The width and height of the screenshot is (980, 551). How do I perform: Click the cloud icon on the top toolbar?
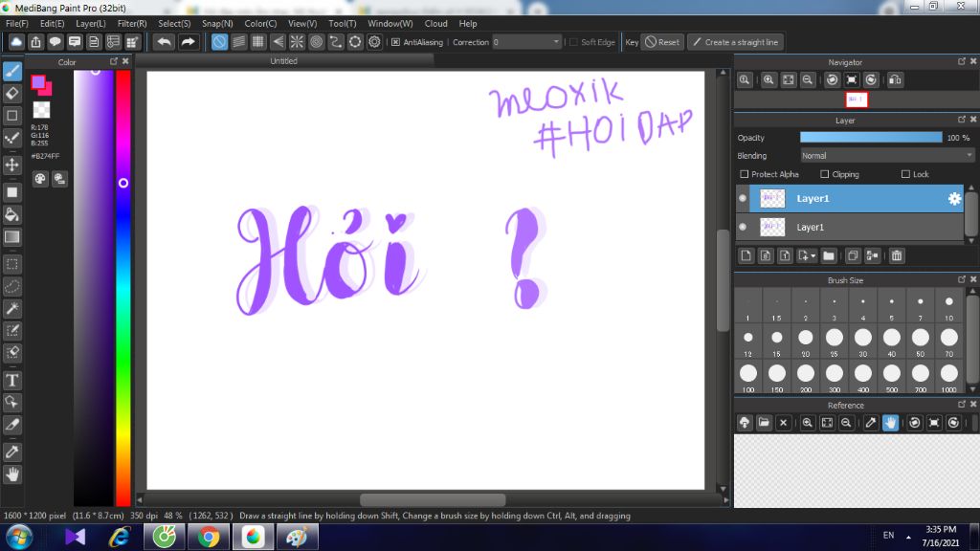pyautogui.click(x=16, y=42)
